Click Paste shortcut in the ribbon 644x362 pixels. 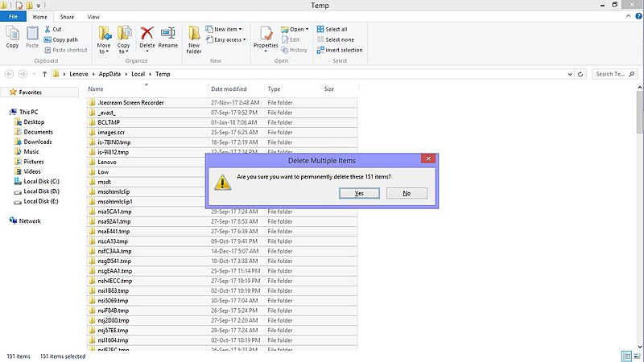66,50
